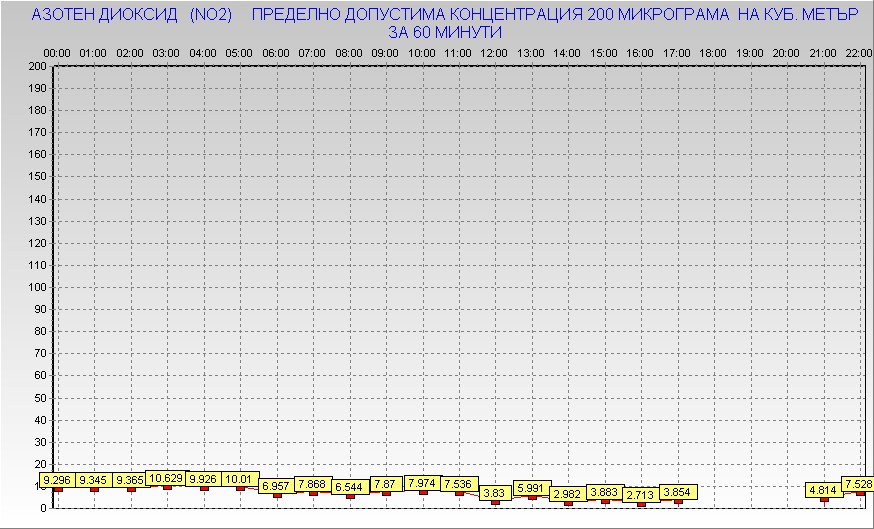874x529 pixels.
Task: Click the 4.814 data label
Action: pos(823,490)
